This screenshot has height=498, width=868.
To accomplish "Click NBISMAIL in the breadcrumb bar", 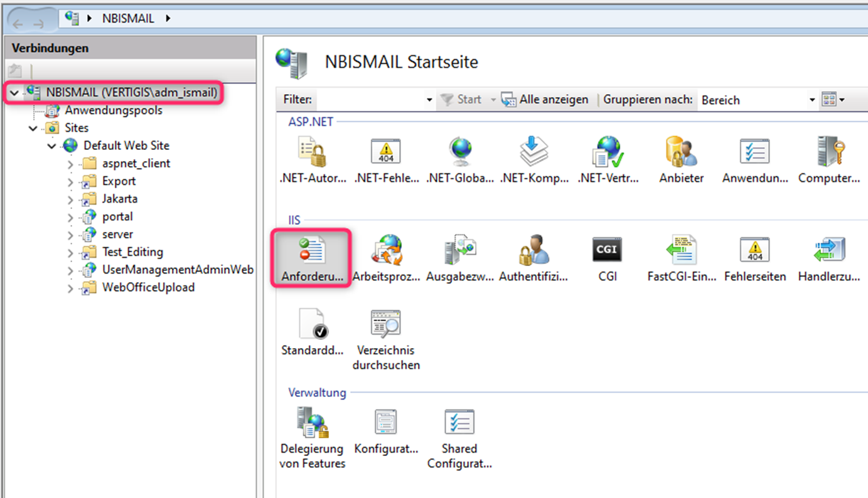I will [x=129, y=18].
